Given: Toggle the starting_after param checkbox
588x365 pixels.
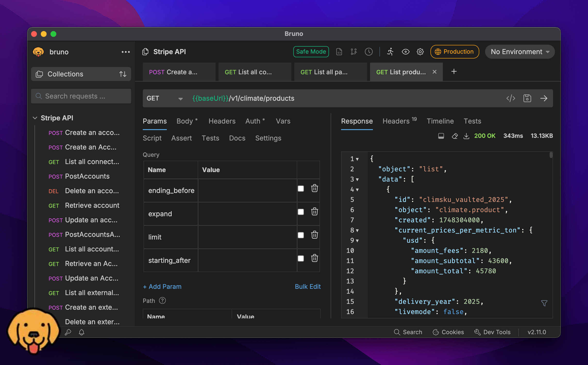Looking at the screenshot, I should [x=301, y=258].
